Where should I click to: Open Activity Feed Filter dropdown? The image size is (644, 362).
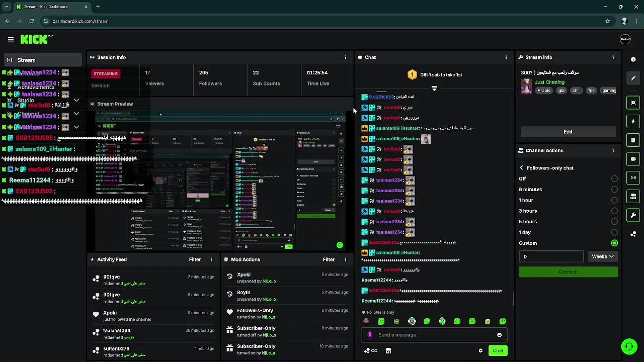pyautogui.click(x=195, y=259)
